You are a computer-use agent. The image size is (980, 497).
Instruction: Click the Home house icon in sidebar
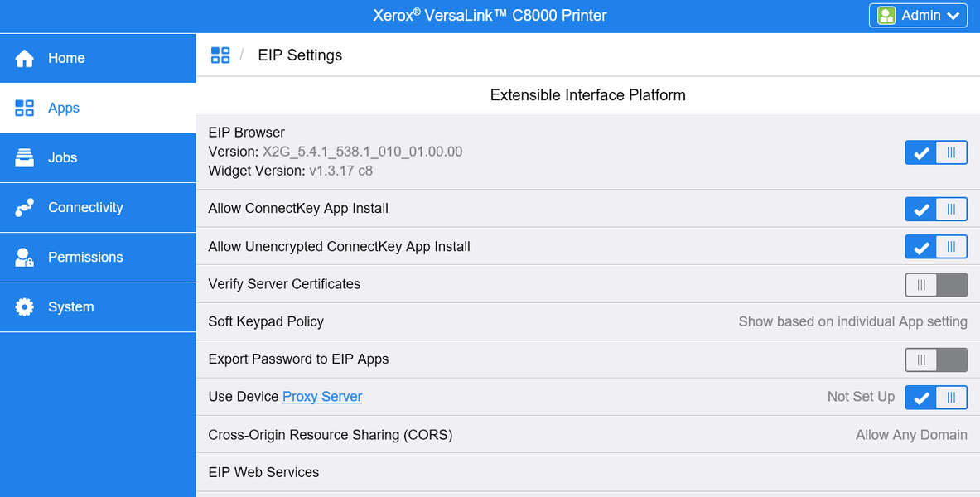(25, 58)
